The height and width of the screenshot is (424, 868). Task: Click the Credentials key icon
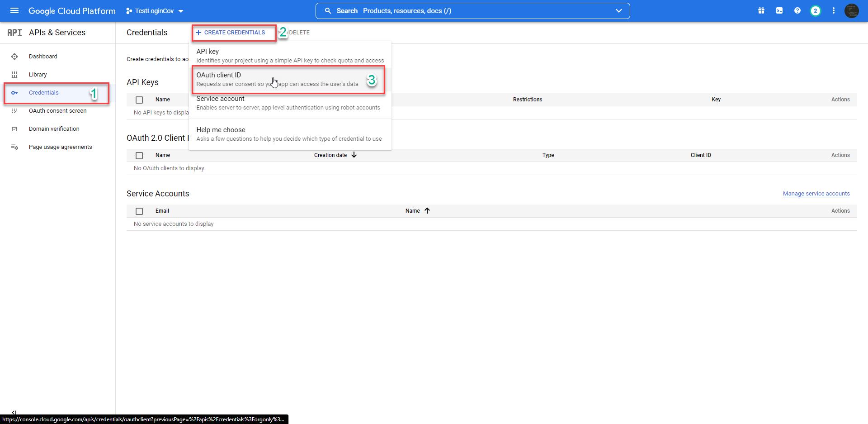coord(14,93)
